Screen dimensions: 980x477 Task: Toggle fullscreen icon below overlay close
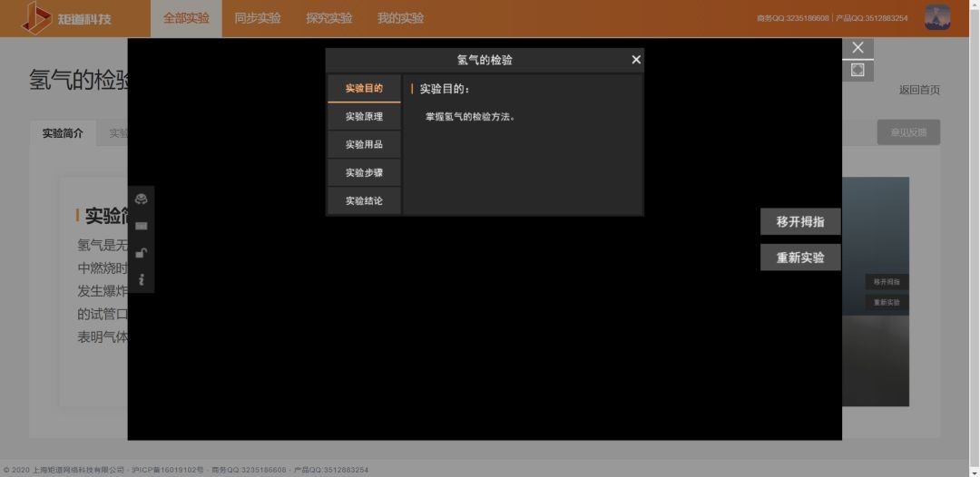click(857, 71)
